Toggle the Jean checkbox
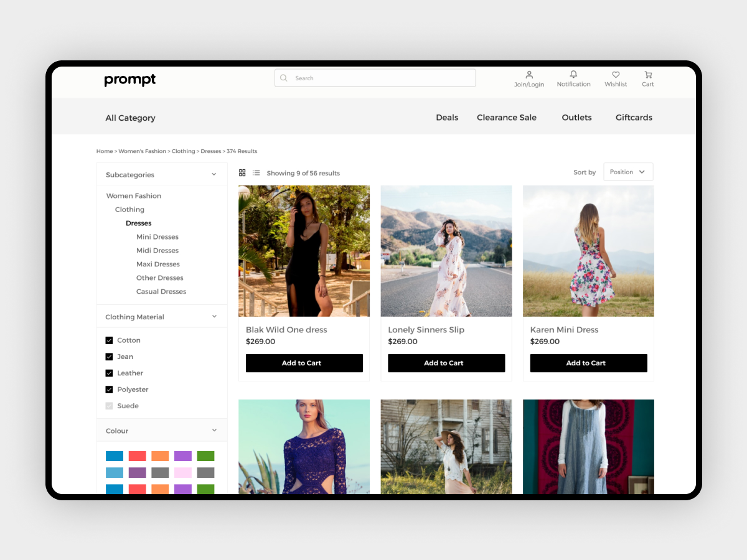The image size is (747, 560). (x=109, y=357)
